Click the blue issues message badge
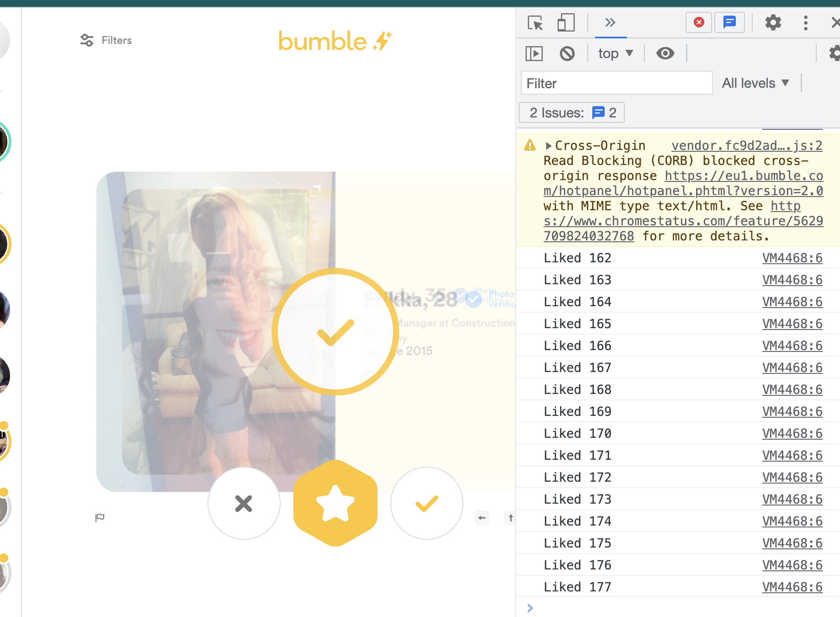This screenshot has width=840, height=617. (729, 22)
